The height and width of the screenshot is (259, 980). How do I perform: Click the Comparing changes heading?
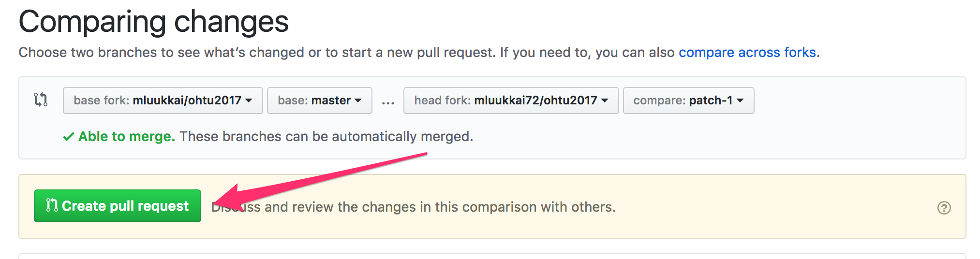click(x=154, y=22)
